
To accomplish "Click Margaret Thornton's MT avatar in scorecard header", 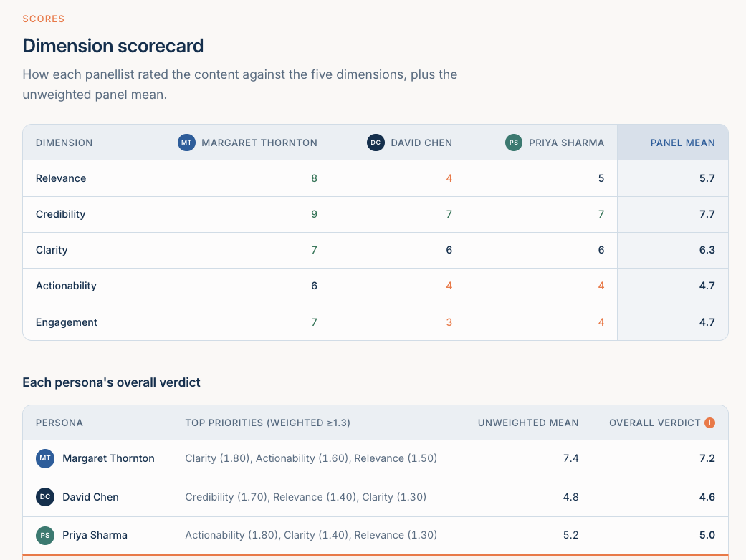I will (186, 143).
